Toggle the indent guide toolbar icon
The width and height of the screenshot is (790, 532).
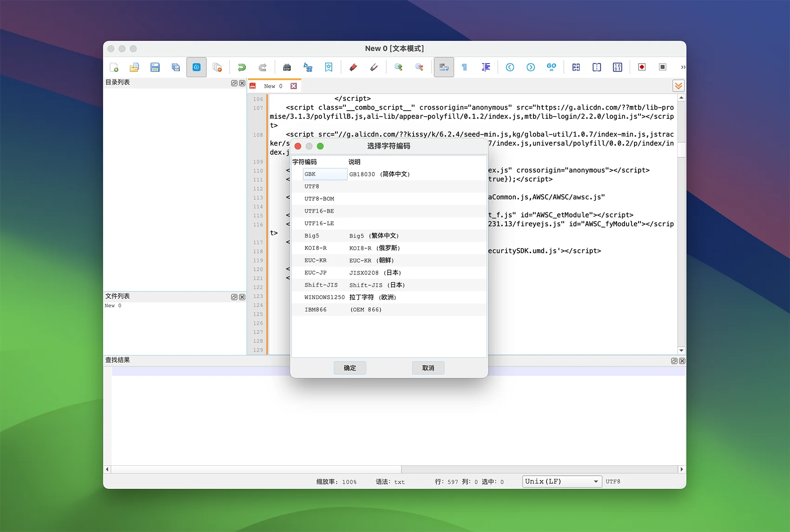pos(485,67)
